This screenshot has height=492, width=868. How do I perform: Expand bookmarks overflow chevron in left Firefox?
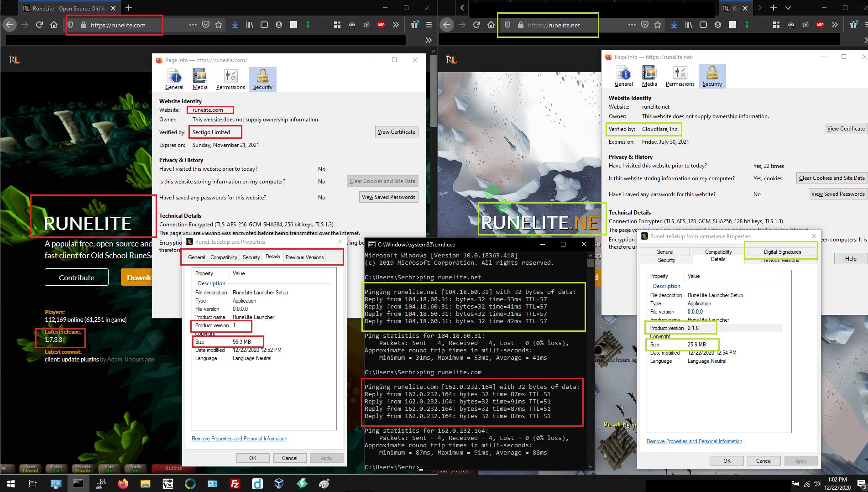point(428,40)
